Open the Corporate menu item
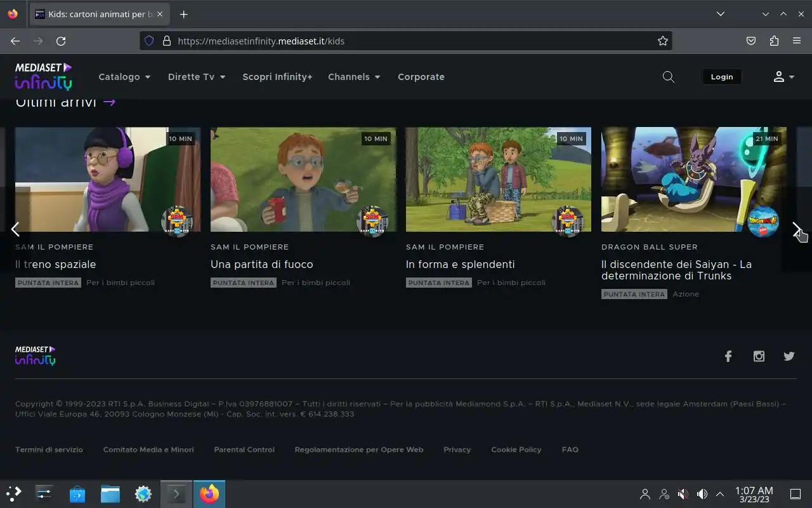The image size is (812, 508). [x=421, y=77]
